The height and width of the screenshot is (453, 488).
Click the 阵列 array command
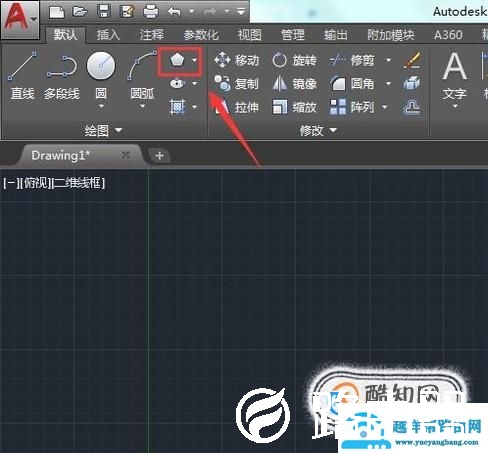click(x=352, y=107)
